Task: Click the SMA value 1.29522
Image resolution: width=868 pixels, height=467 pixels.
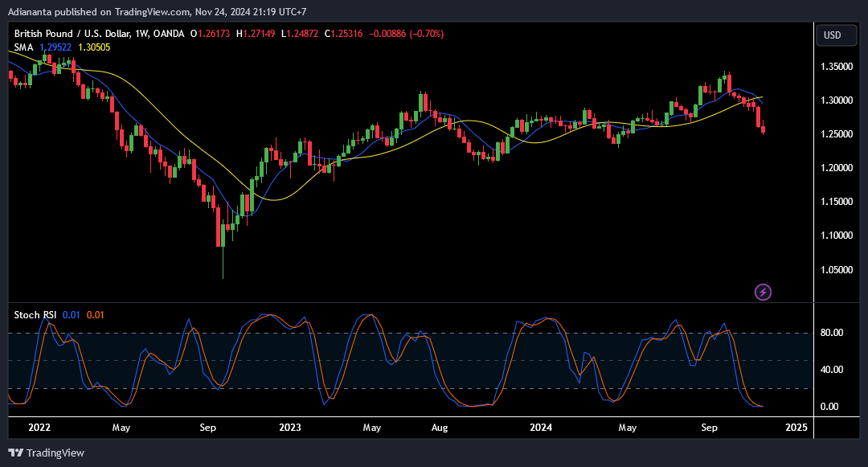Action: 55,47
